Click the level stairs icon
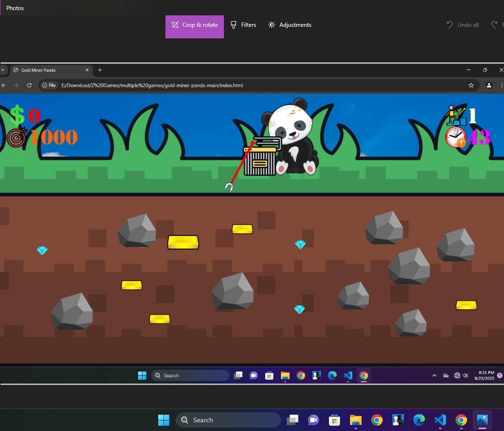504x431 pixels. tap(456, 116)
